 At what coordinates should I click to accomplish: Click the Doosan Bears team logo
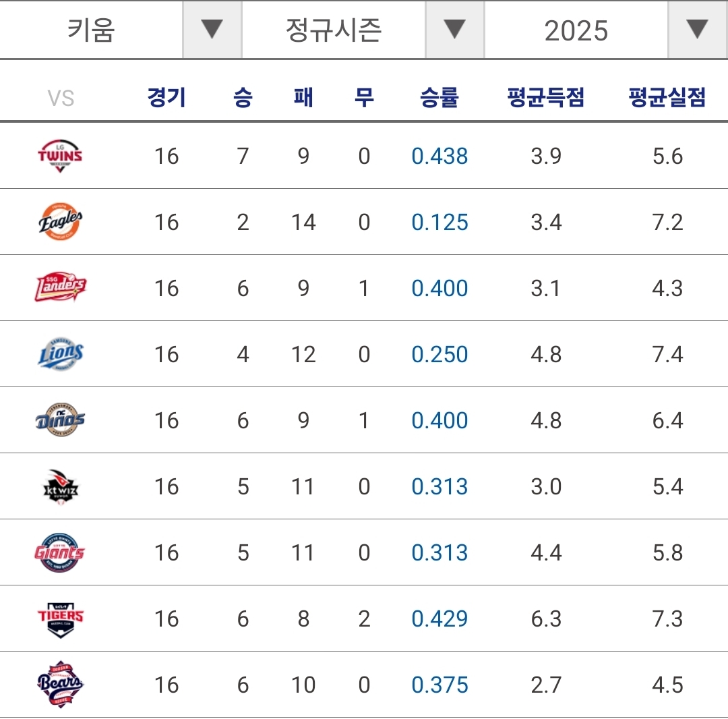coord(61,685)
